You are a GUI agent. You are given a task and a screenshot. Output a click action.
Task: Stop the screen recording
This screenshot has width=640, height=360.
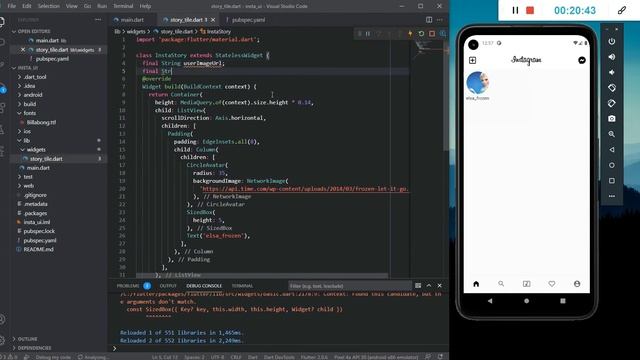tap(530, 11)
